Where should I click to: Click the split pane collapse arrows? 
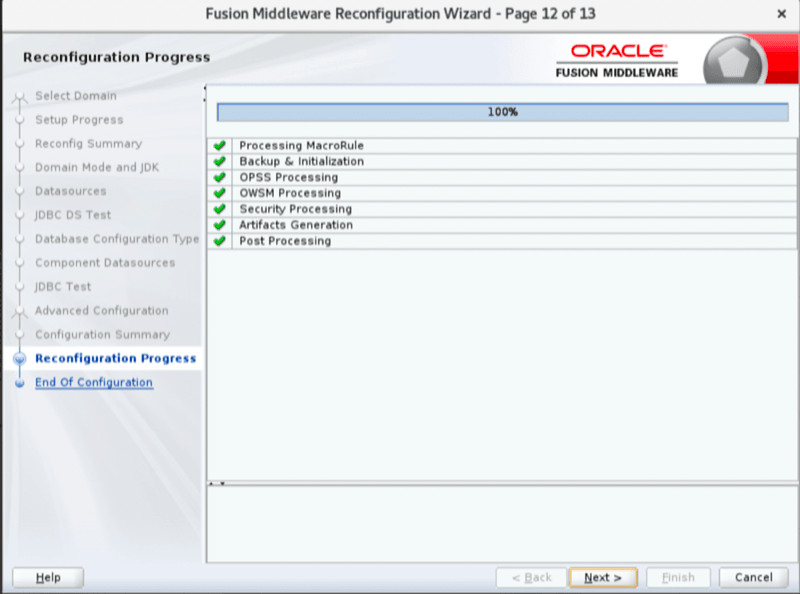(217, 483)
